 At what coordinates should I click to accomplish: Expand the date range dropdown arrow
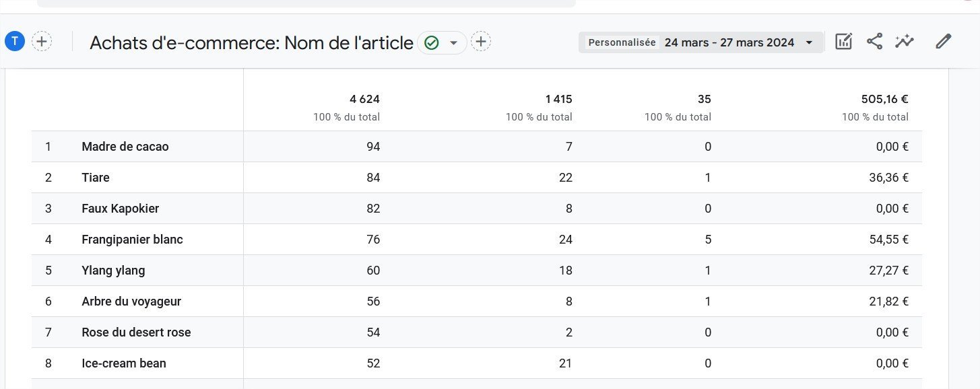pyautogui.click(x=810, y=42)
